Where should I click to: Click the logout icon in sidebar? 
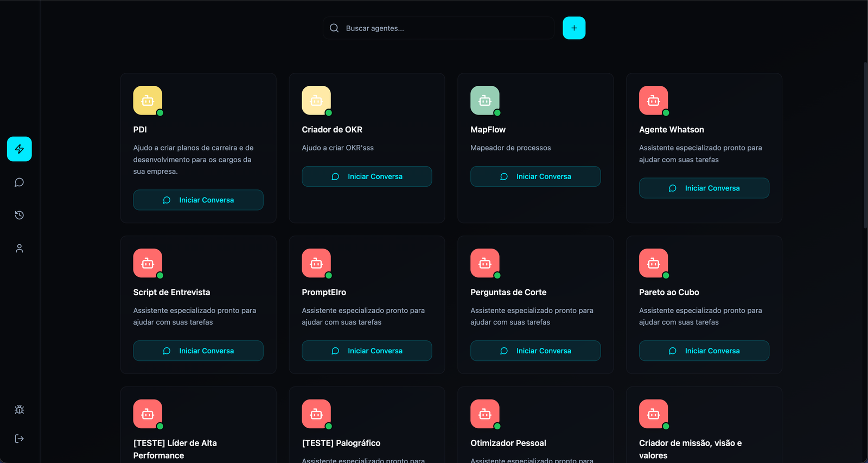20,439
